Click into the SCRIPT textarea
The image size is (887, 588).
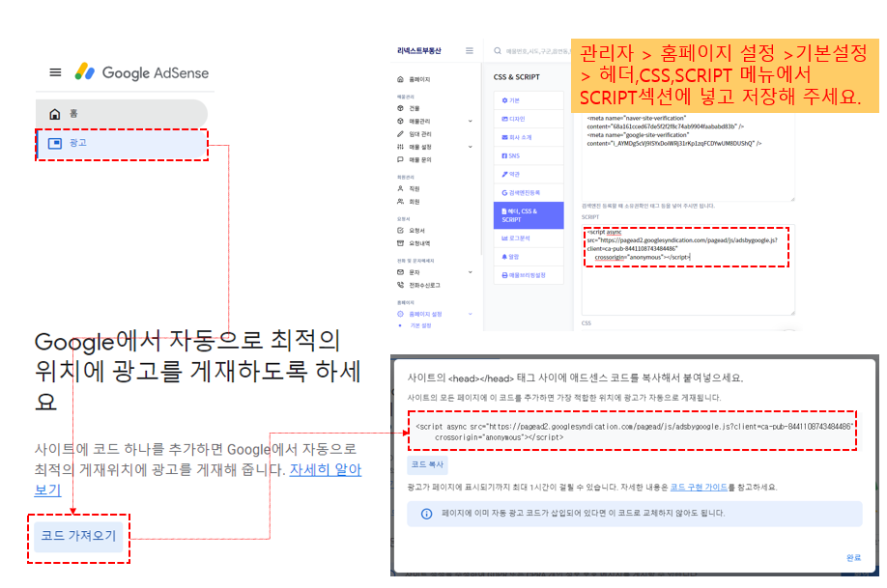pyautogui.click(x=688, y=269)
